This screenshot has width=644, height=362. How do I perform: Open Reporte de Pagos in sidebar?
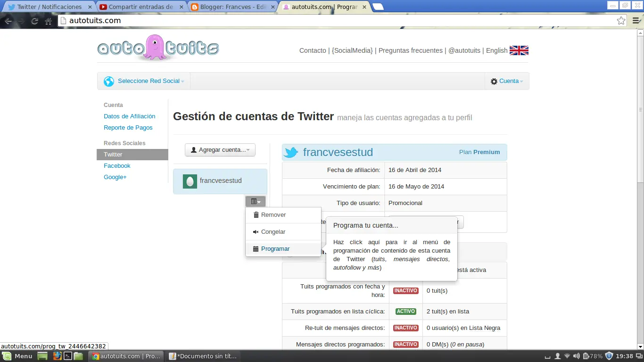[x=128, y=128]
